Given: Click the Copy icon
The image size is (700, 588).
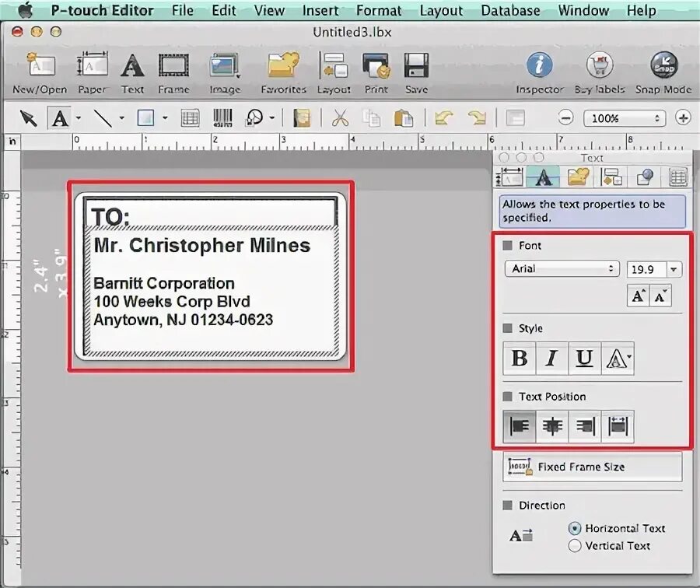Looking at the screenshot, I should 372,118.
